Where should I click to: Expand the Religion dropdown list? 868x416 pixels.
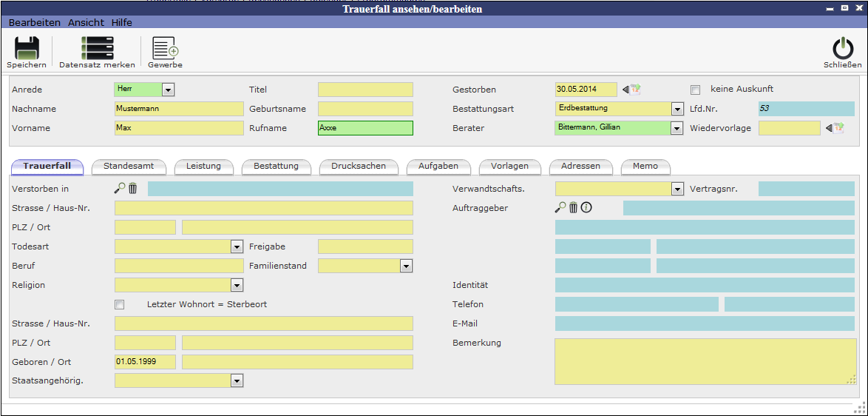click(x=237, y=285)
